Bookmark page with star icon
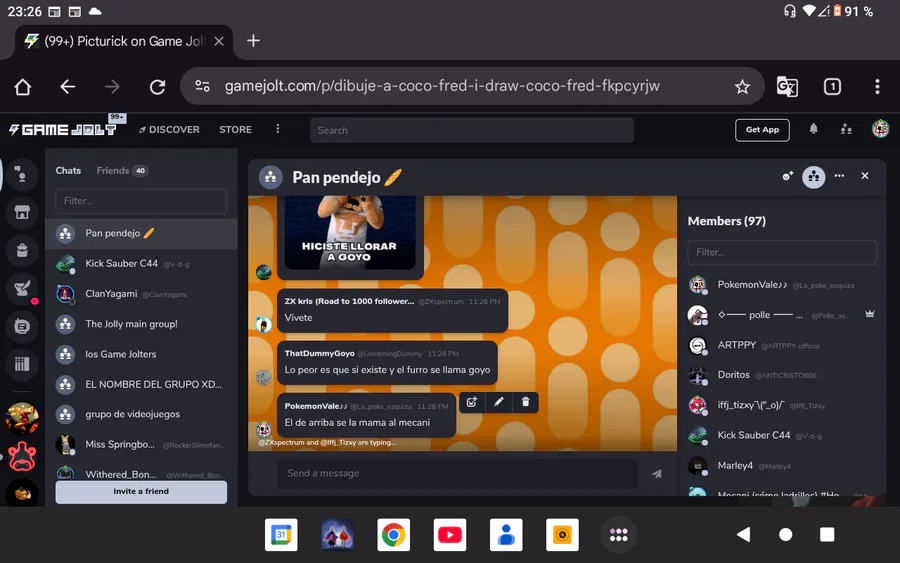This screenshot has height=563, width=900. [x=742, y=87]
